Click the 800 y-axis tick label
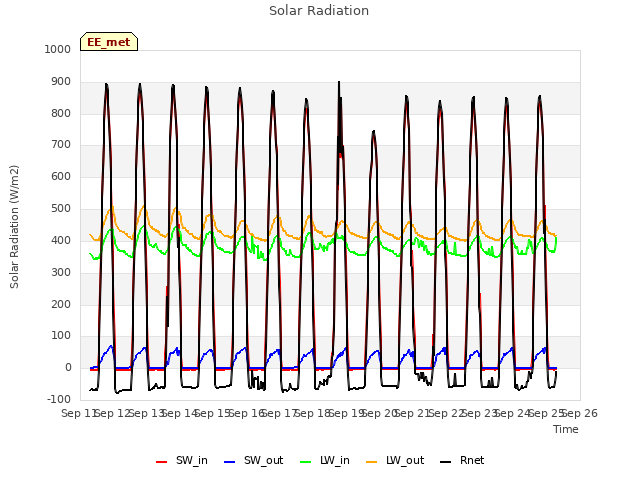Screen dimensions: 640x480 [x=61, y=113]
